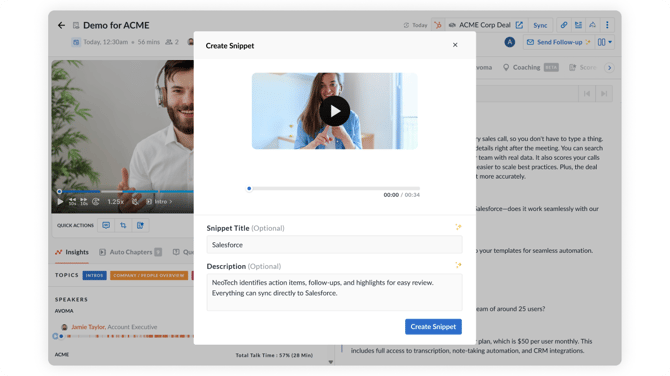
Task: Click the Today date indicator
Action: click(x=416, y=25)
